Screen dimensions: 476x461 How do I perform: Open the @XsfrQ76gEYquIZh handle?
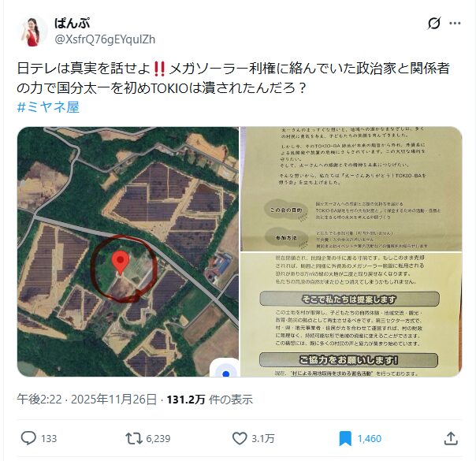(105, 39)
